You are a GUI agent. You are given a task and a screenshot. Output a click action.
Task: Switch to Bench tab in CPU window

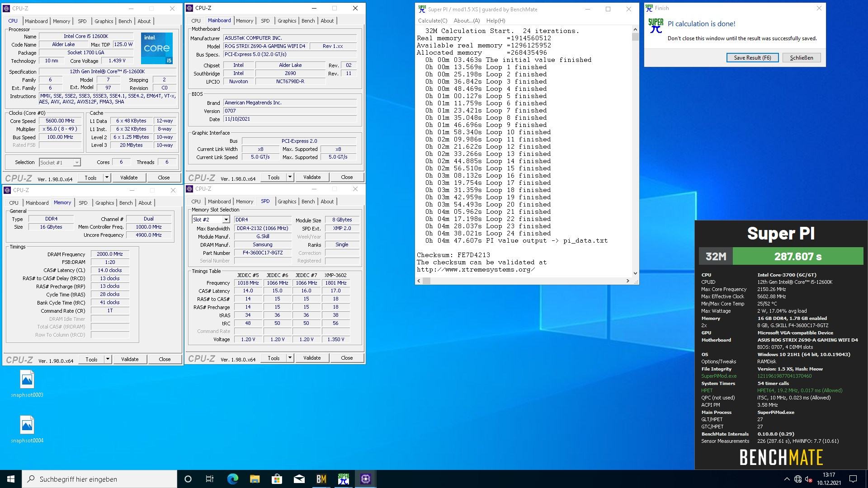pos(125,21)
